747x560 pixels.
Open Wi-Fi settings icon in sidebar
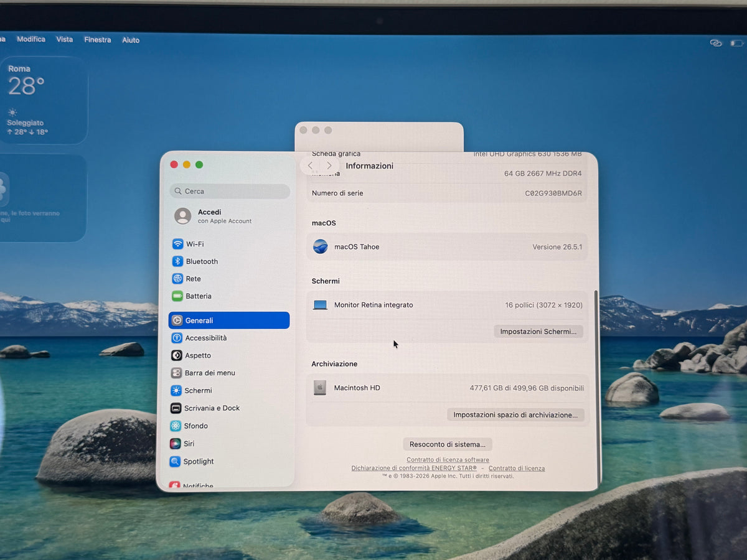click(x=177, y=244)
